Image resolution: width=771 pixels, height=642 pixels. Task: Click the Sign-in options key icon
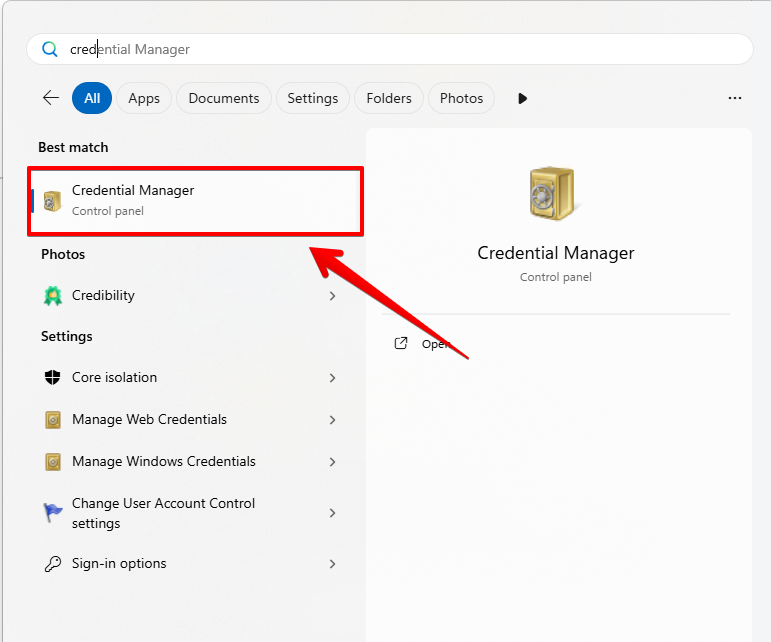click(53, 564)
